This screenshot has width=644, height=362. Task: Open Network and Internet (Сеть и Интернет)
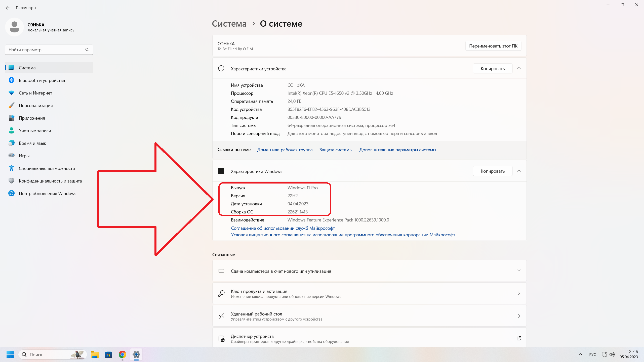click(x=35, y=93)
